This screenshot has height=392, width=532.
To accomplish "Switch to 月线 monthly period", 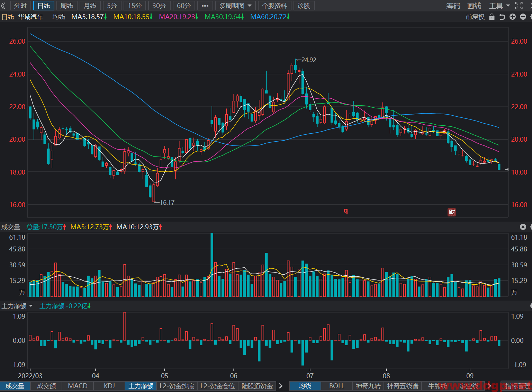I will tap(90, 6).
